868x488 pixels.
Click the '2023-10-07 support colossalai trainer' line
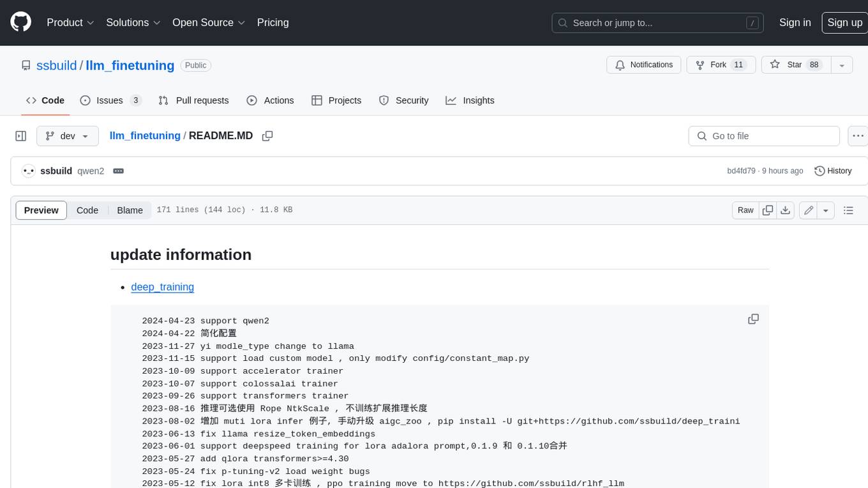pos(240,384)
